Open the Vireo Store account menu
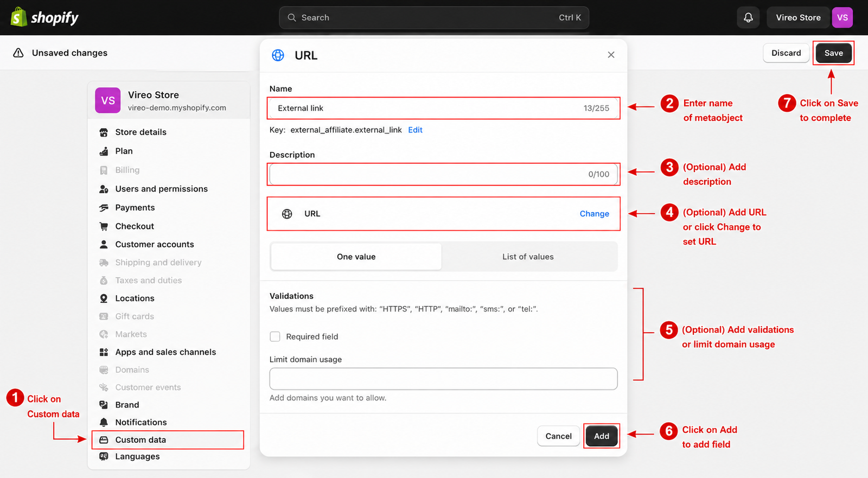Image resolution: width=868 pixels, height=478 pixels. [798, 17]
